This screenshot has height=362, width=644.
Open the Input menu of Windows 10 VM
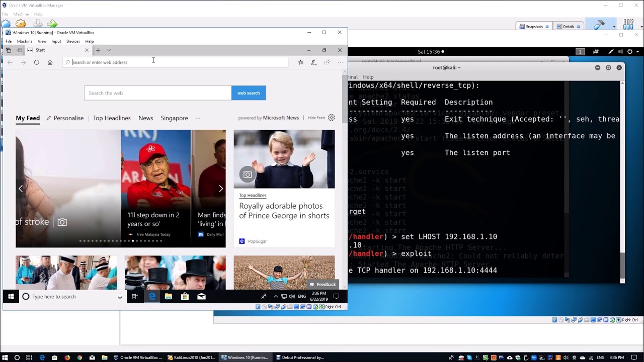[56, 41]
